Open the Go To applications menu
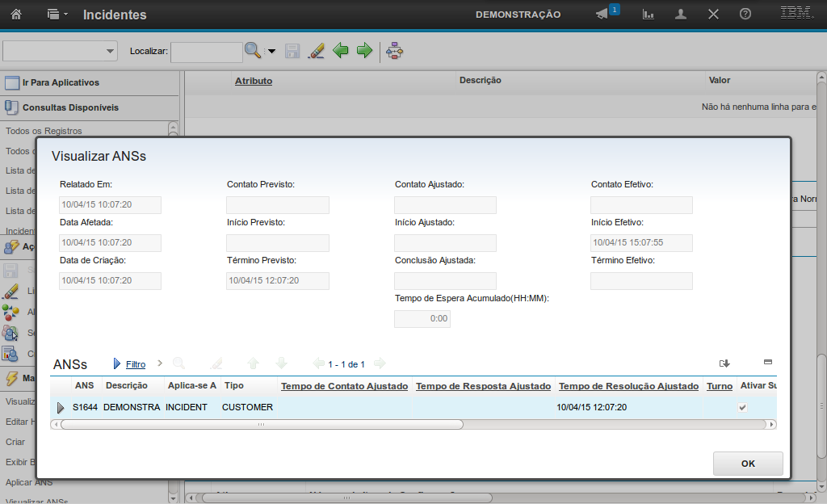Viewport: 827px width, 504px height. click(57, 15)
